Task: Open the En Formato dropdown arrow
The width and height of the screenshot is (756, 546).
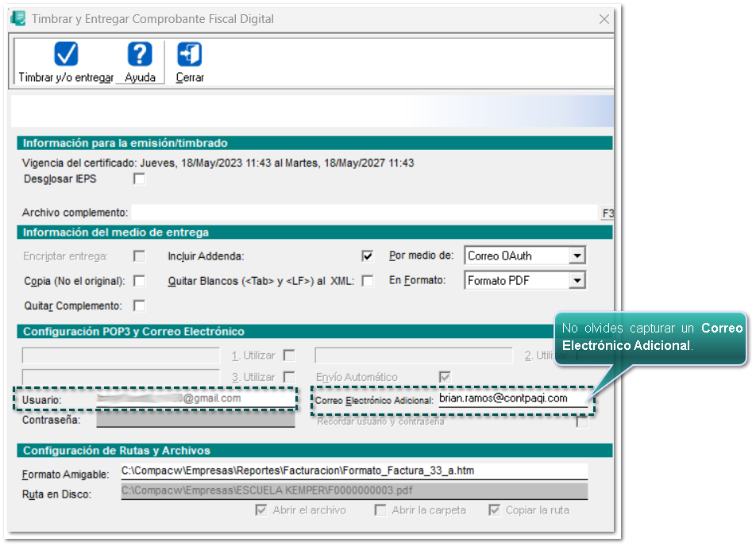Action: pyautogui.click(x=577, y=280)
